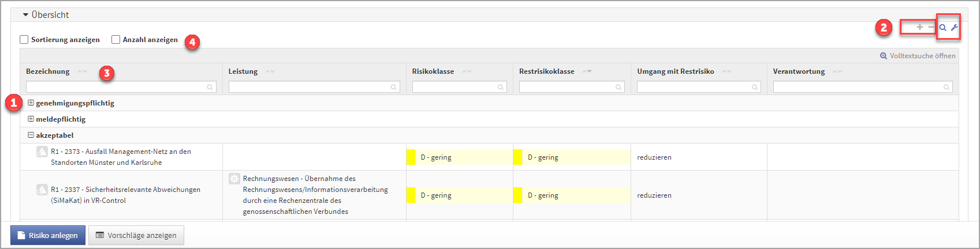This screenshot has height=249, width=980.
Task: Click yellow Risikoklasse swatch of R1 - 2373
Action: click(x=411, y=157)
